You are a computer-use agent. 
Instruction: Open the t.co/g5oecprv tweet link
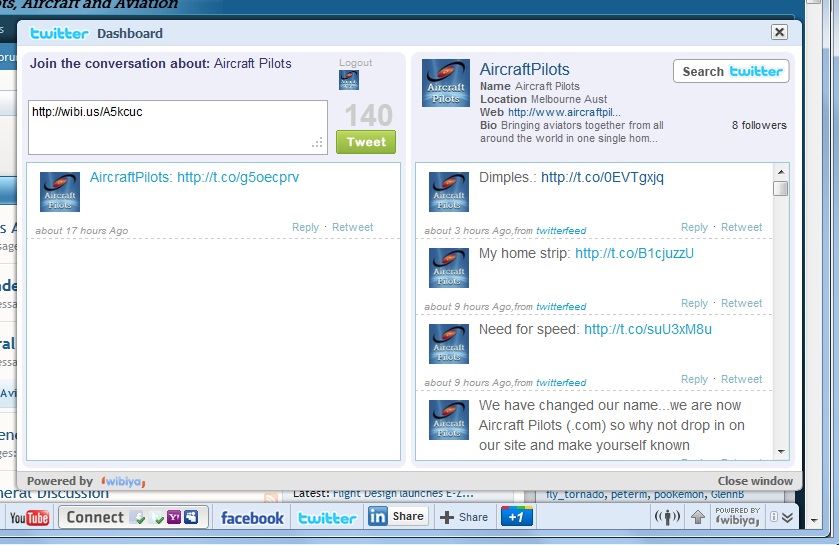point(238,177)
